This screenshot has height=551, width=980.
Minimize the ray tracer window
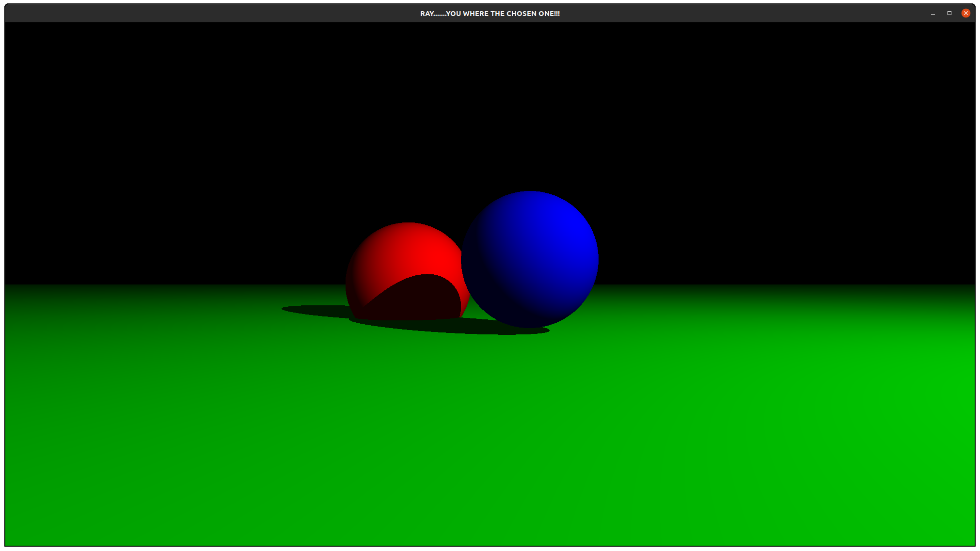933,13
